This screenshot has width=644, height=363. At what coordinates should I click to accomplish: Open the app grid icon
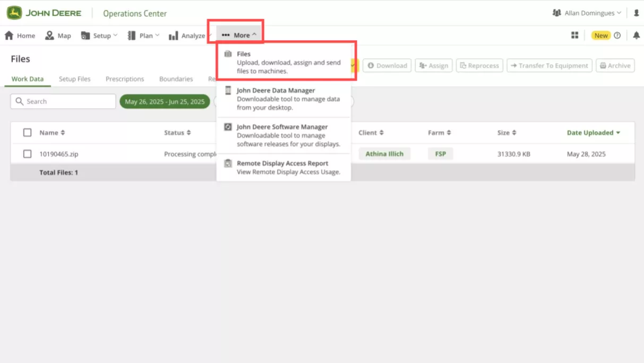(574, 35)
